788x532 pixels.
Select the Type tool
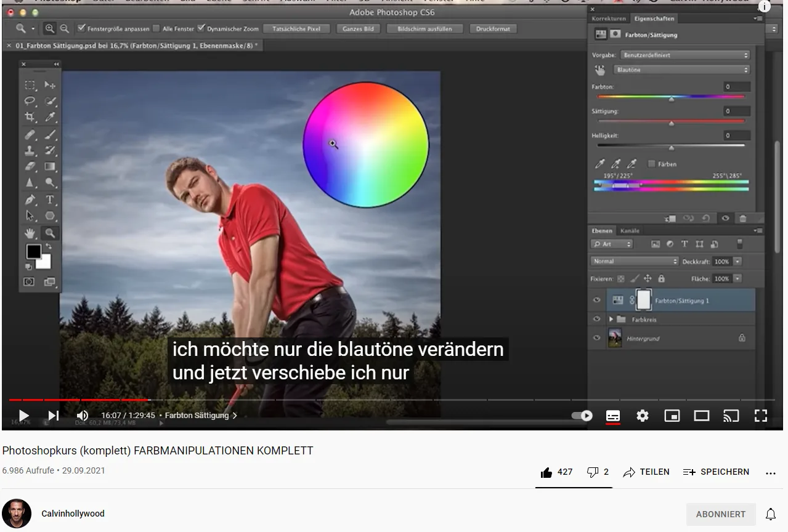point(50,199)
